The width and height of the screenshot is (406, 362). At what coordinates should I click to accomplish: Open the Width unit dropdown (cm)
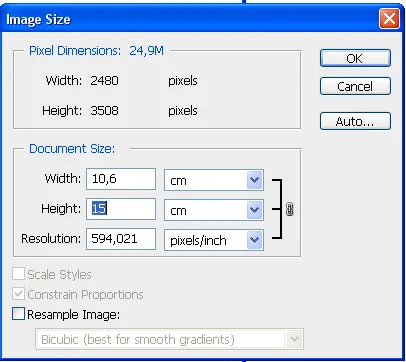[x=214, y=180]
